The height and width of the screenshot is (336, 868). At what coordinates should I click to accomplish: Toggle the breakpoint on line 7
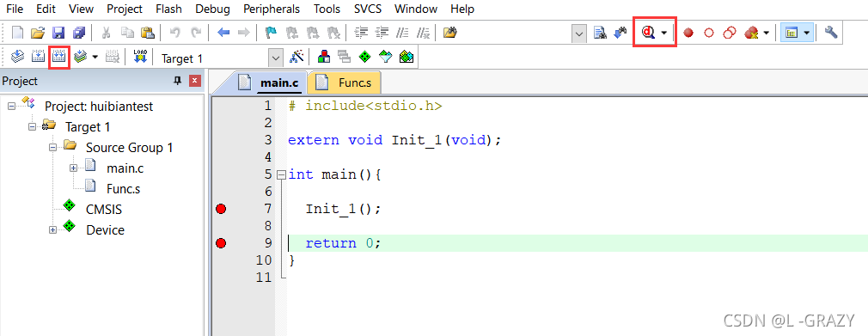221,209
